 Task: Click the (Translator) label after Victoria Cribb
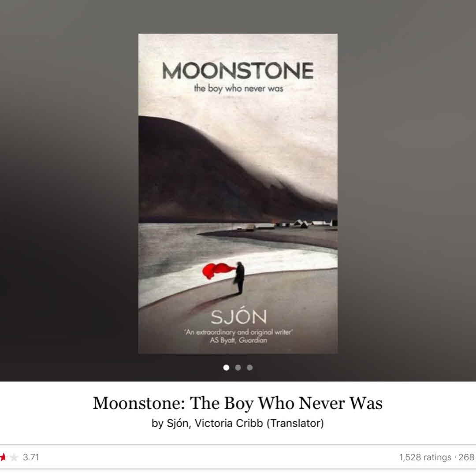(295, 423)
